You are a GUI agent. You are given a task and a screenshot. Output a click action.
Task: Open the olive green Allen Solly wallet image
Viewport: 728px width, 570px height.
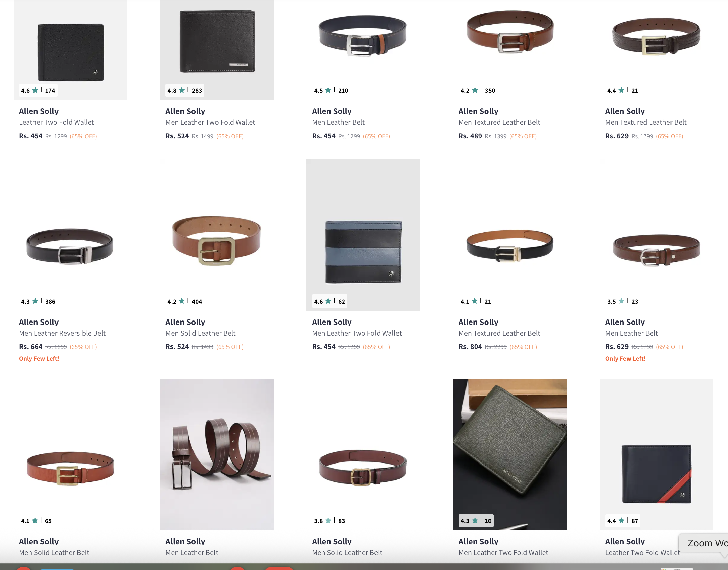coord(510,454)
